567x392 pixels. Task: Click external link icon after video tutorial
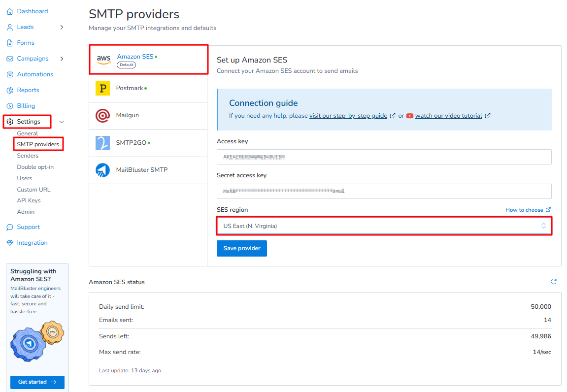(488, 116)
